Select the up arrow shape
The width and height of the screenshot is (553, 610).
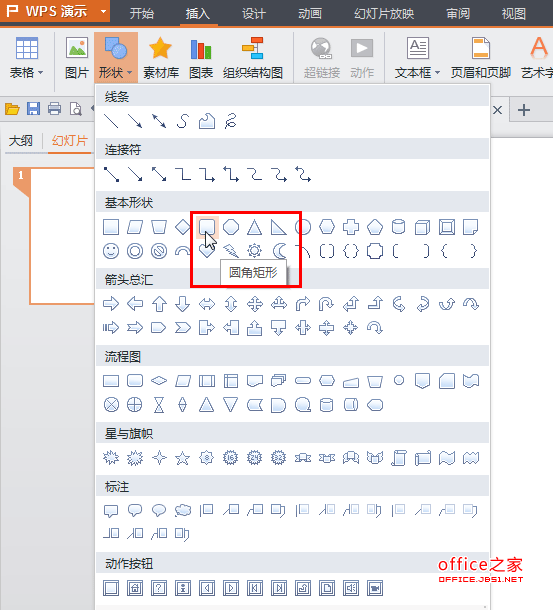pos(159,304)
